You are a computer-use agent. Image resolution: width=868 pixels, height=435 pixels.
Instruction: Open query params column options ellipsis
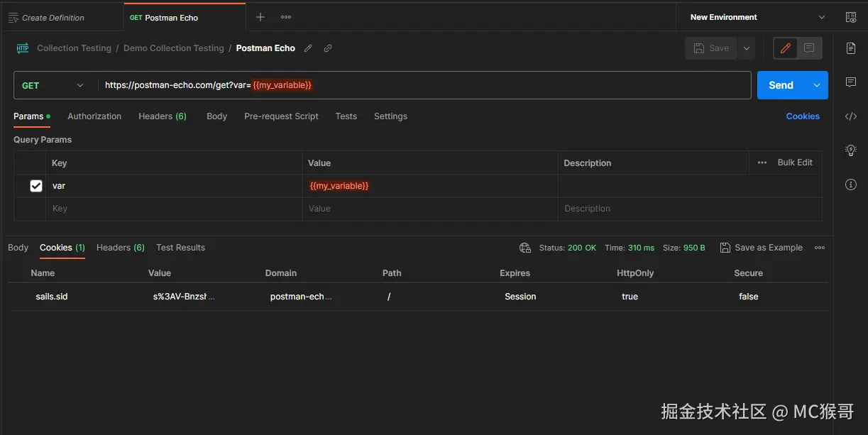[x=762, y=163]
